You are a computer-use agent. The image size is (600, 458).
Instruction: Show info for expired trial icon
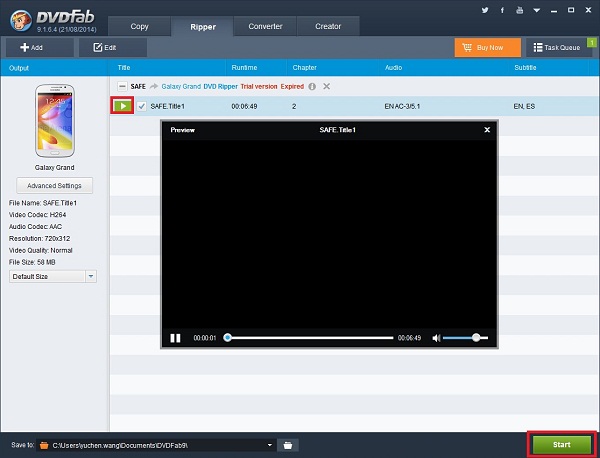tap(312, 86)
